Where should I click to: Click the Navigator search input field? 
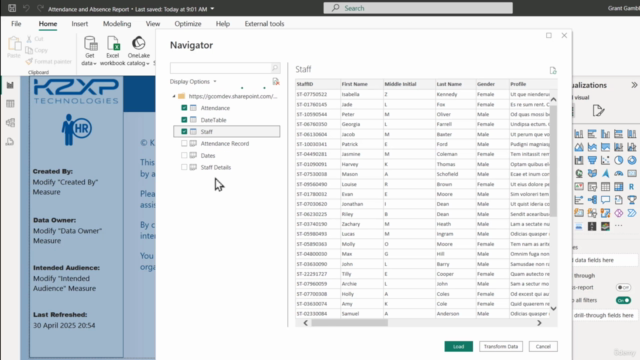click(x=220, y=68)
